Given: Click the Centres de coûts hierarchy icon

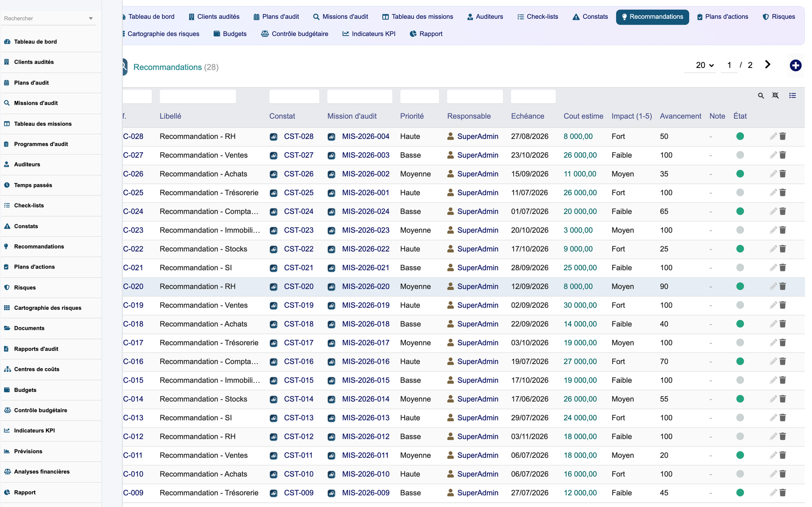Looking at the screenshot, I should [7, 369].
